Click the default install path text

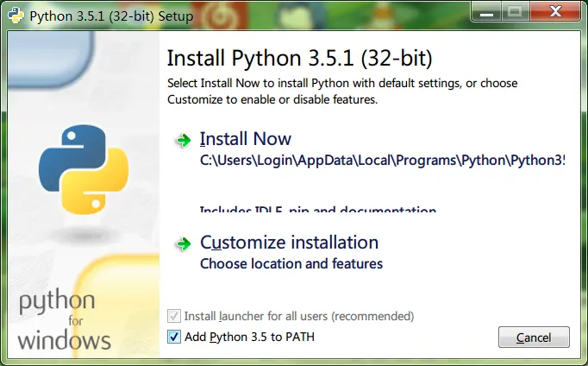click(x=382, y=161)
